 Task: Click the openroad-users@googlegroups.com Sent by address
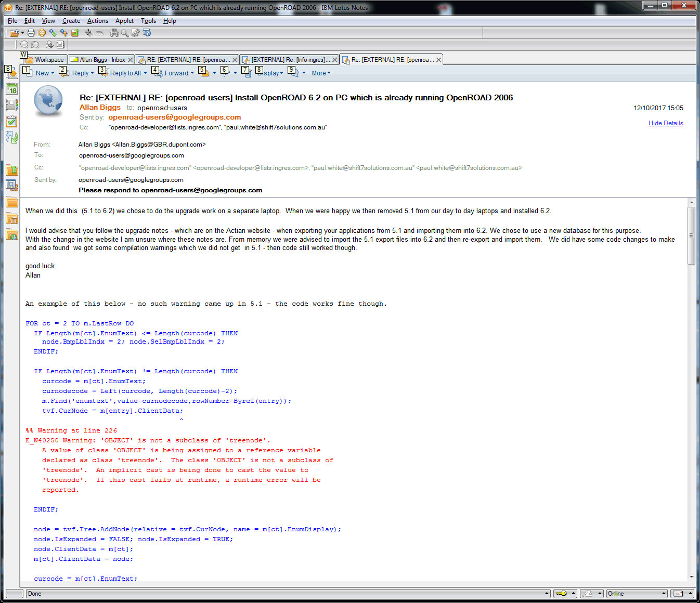174,117
